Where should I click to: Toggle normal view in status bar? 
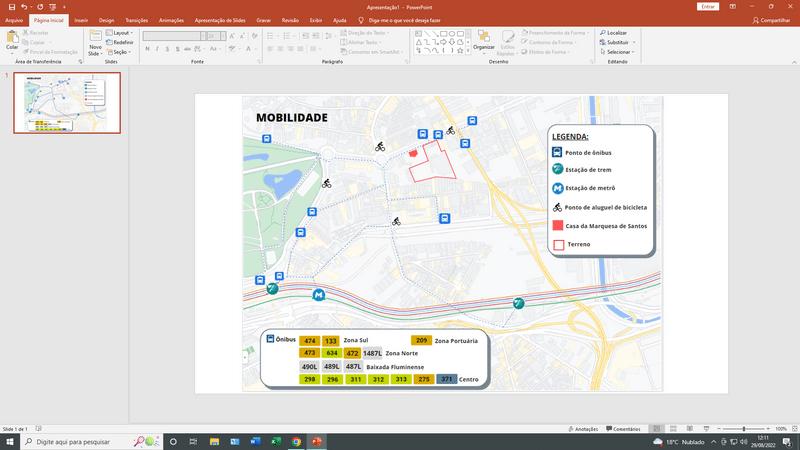[657, 429]
